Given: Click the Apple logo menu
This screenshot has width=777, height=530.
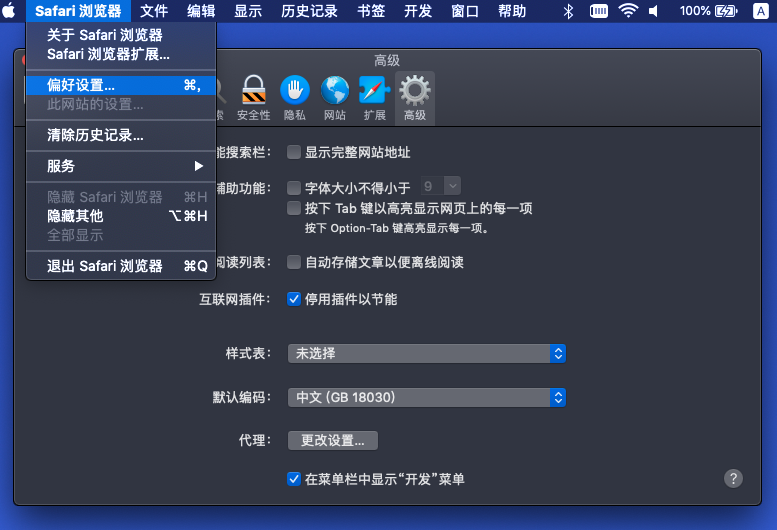Looking at the screenshot, I should 9,11.
